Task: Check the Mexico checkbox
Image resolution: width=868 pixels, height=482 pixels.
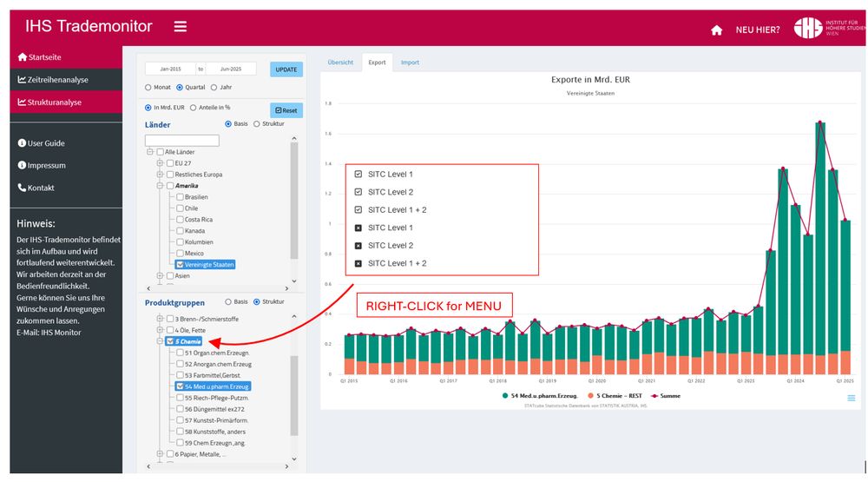Action: pos(180,253)
